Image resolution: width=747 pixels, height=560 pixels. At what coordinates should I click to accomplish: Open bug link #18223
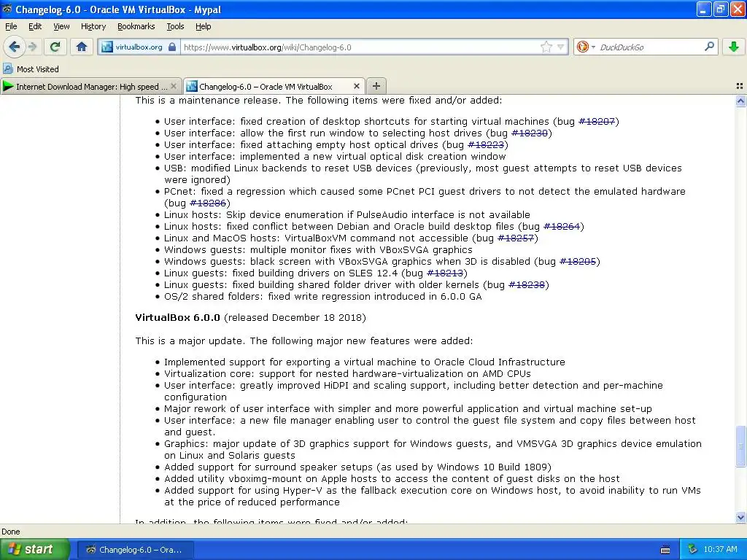(x=486, y=145)
